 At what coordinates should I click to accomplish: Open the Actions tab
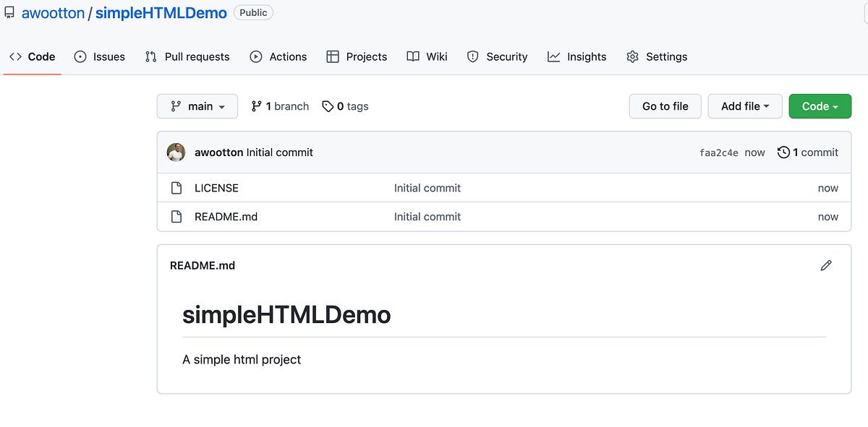278,56
